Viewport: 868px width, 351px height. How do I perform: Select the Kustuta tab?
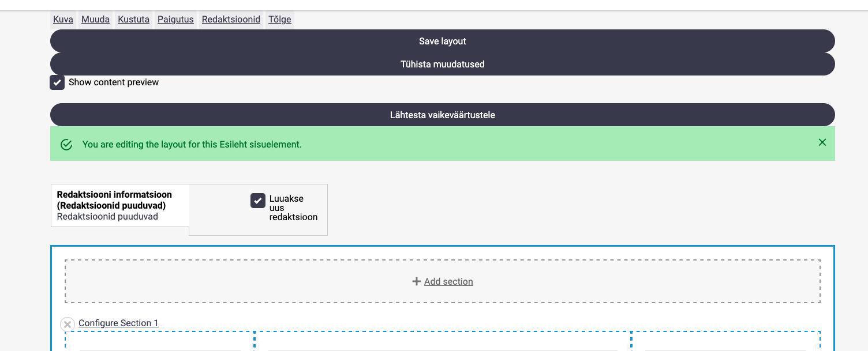click(133, 20)
